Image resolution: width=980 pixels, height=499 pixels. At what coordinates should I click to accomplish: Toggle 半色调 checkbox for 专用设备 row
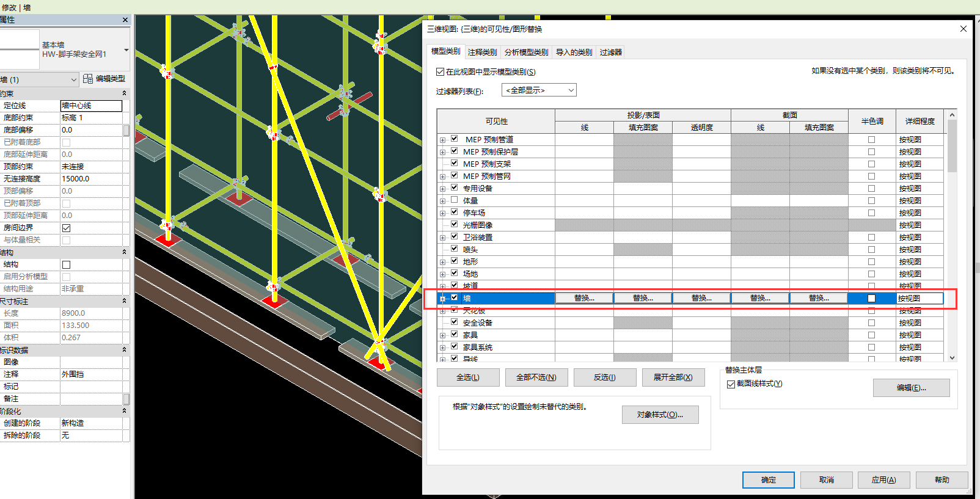871,188
